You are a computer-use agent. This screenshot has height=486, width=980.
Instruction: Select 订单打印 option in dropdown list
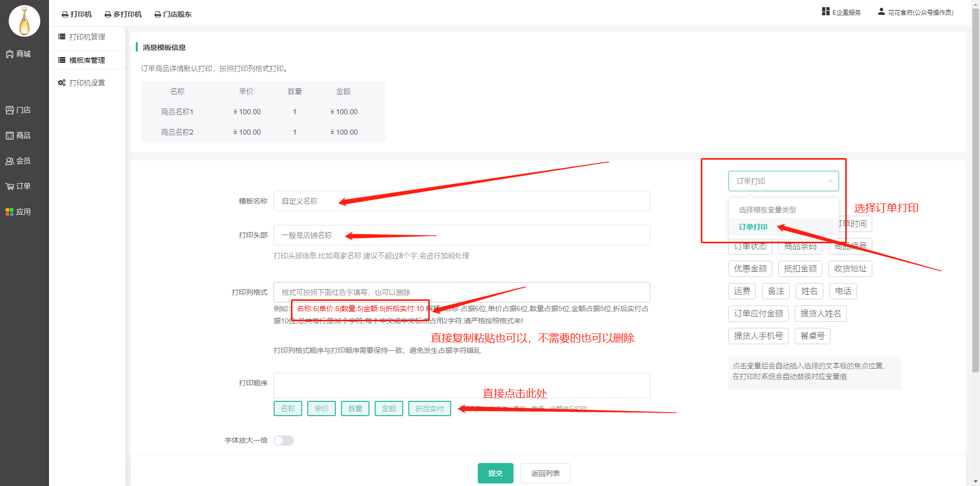(x=753, y=227)
